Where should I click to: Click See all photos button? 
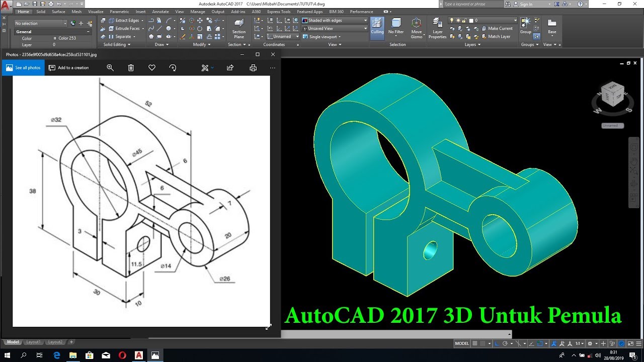[x=23, y=67]
